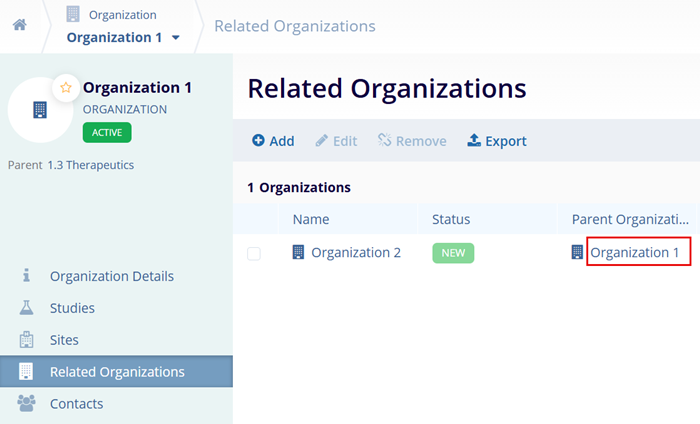This screenshot has height=424, width=700.
Task: Click the Add button
Action: pos(273,141)
